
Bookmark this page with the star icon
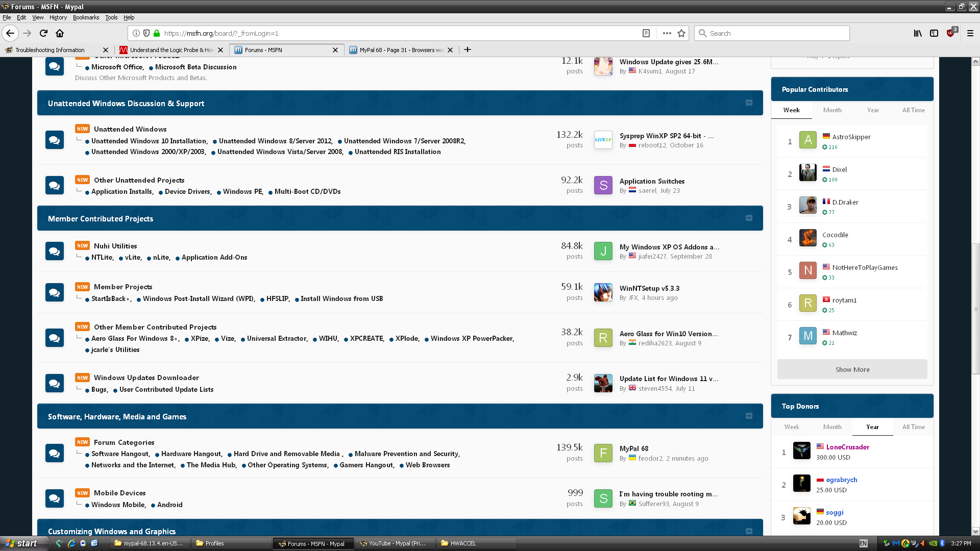coord(681,33)
